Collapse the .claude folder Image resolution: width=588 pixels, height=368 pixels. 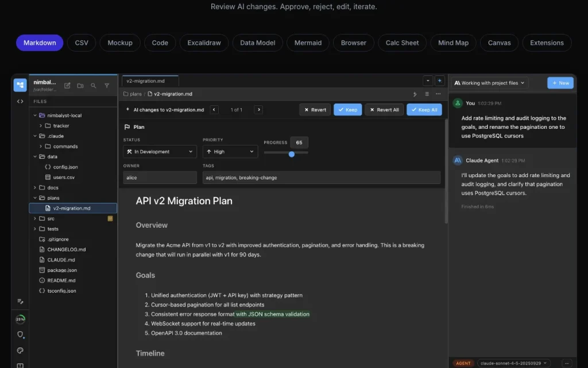coord(35,136)
